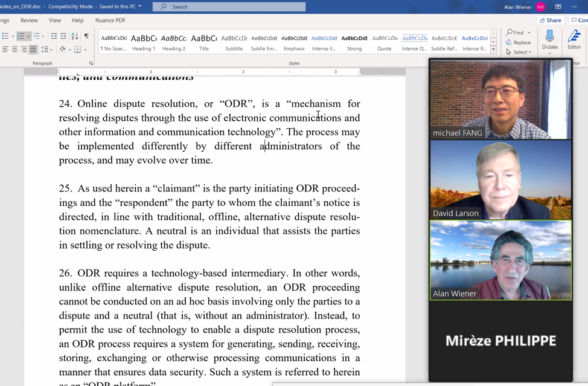Apply Heading 2 style

[174, 43]
